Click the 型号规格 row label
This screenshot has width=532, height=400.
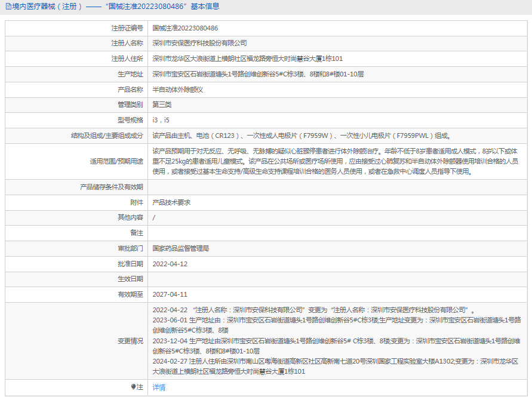(x=130, y=120)
